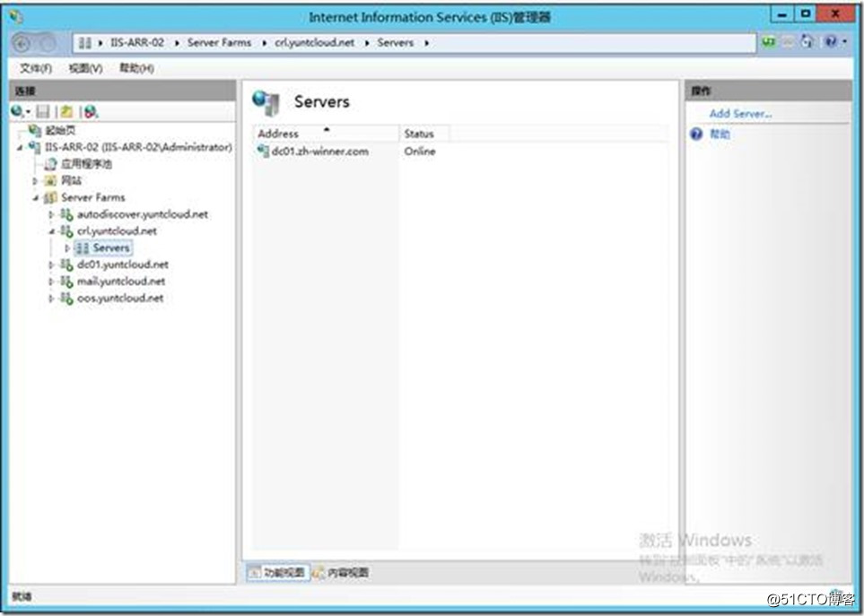Screen dimensions: 864x616
Task: Click the dc01.zh-winner.com server row icon
Action: coord(264,152)
